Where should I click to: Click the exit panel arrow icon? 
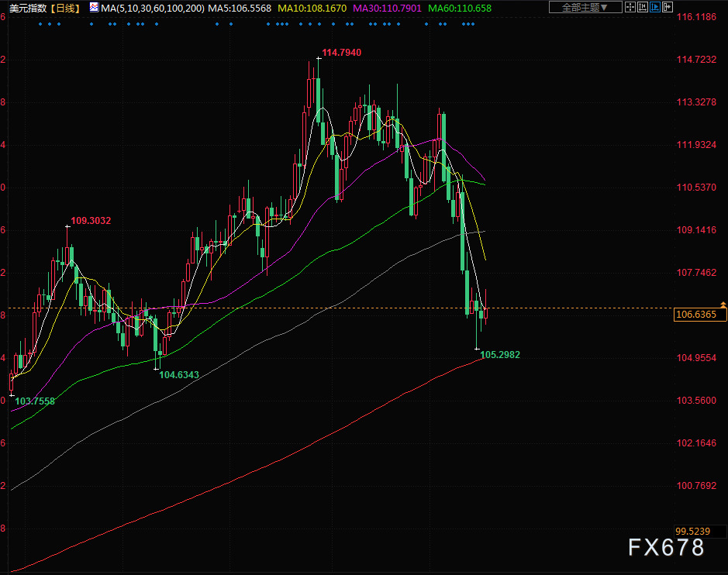(x=668, y=7)
